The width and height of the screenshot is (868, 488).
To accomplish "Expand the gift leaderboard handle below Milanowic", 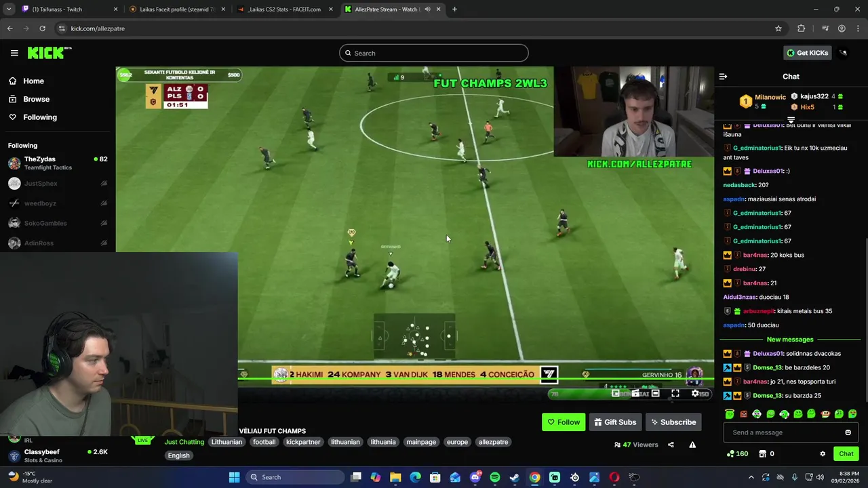I will (791, 120).
